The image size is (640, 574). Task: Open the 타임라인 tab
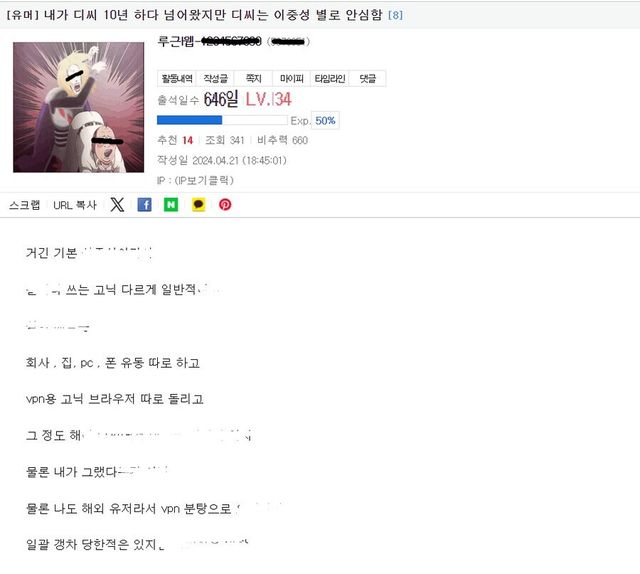330,78
